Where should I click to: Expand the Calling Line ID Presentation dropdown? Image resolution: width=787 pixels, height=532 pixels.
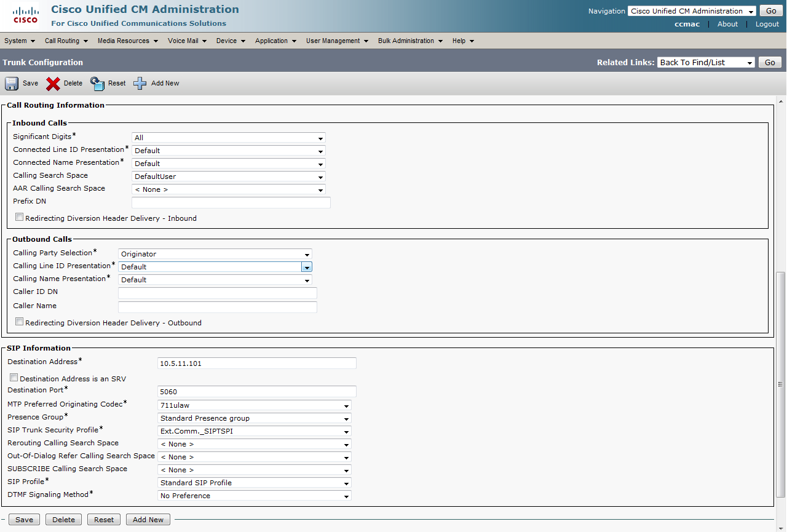point(306,267)
